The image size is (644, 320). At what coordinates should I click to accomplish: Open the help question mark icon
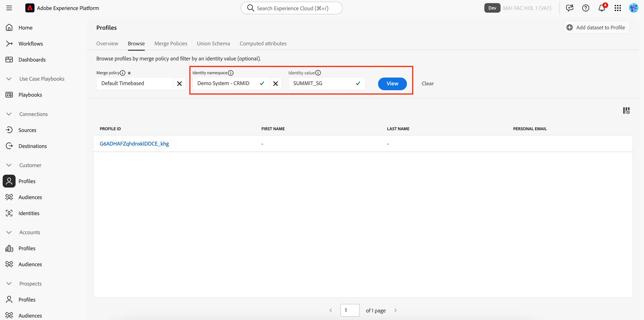coord(586,8)
